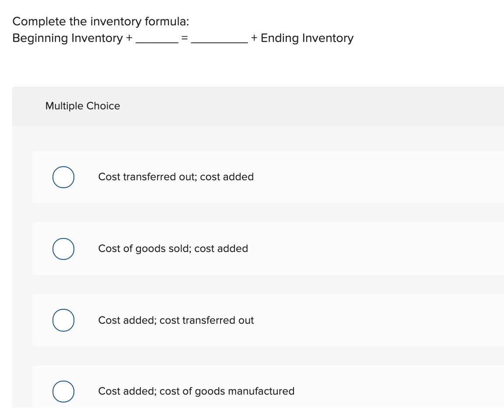Click the answer text 'Cost of goods sold; cost added'
504x420 pixels.
coord(173,248)
